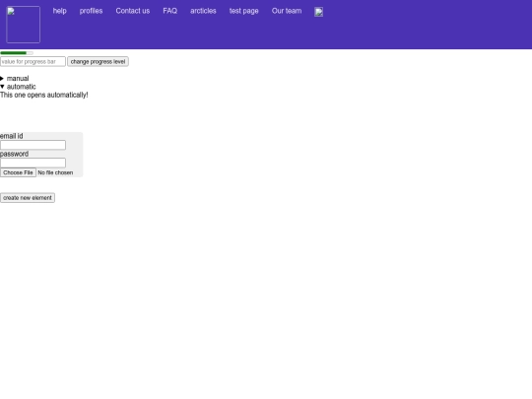This screenshot has height=399, width=532.
Task: Open the arcticles nav link
Action: 203,11
